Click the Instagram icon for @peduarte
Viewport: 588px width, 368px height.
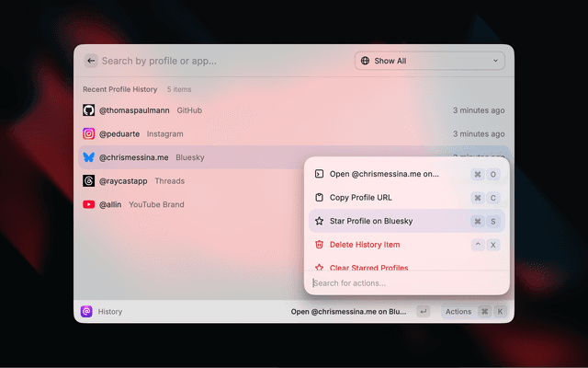[x=89, y=133]
